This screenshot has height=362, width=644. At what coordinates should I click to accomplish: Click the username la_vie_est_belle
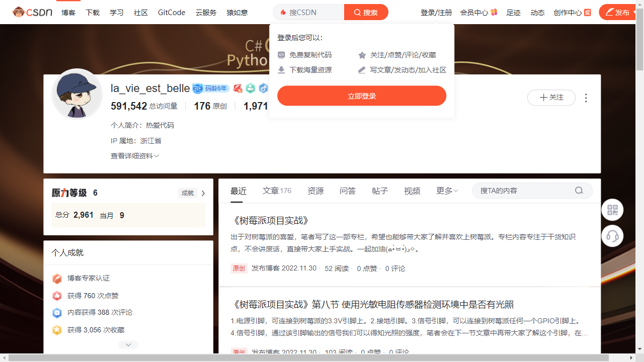150,88
